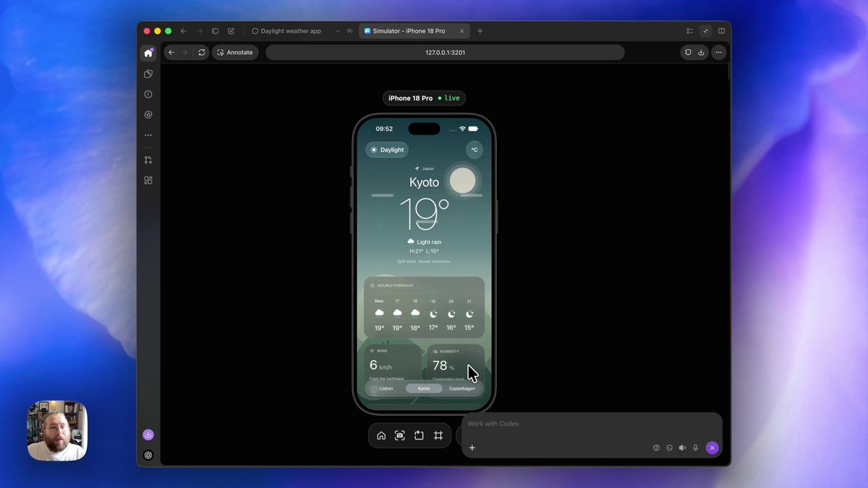Open the home icon in the left sidebar

click(148, 53)
